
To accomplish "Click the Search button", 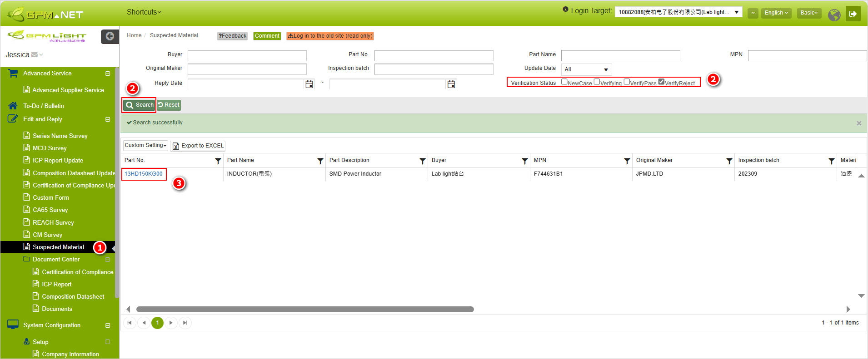I will coord(140,105).
